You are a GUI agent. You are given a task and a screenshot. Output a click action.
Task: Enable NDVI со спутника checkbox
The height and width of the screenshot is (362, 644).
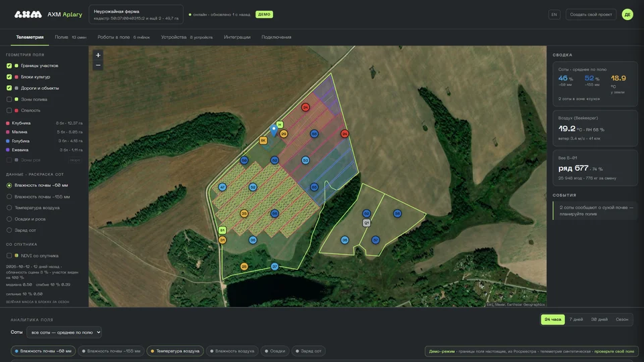(x=9, y=255)
